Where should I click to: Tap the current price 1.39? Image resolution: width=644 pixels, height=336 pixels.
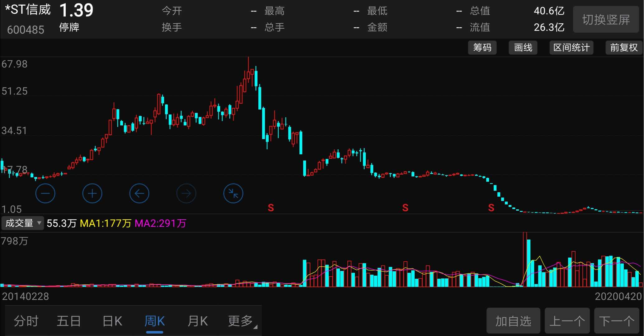[x=76, y=10]
